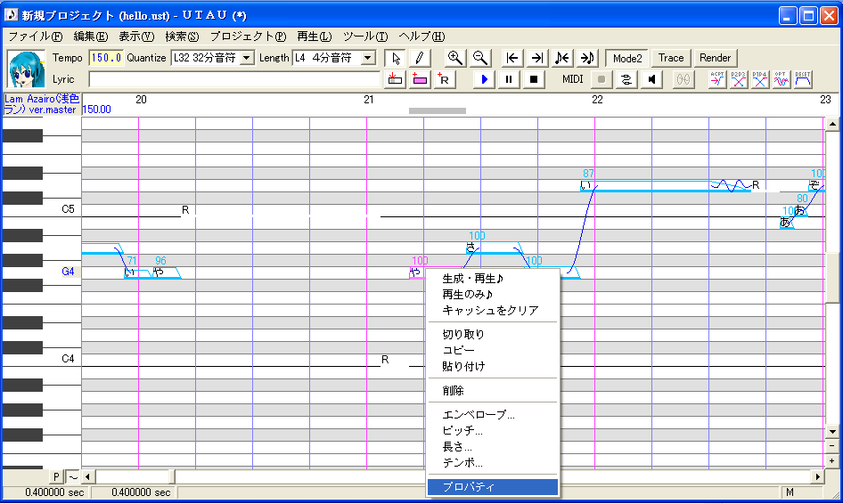Click the OPT waveform icon
The height and width of the screenshot is (504, 843).
point(781,79)
